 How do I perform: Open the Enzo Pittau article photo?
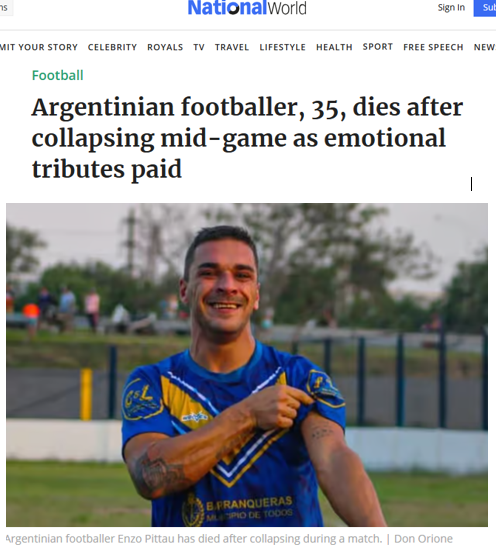click(247, 365)
